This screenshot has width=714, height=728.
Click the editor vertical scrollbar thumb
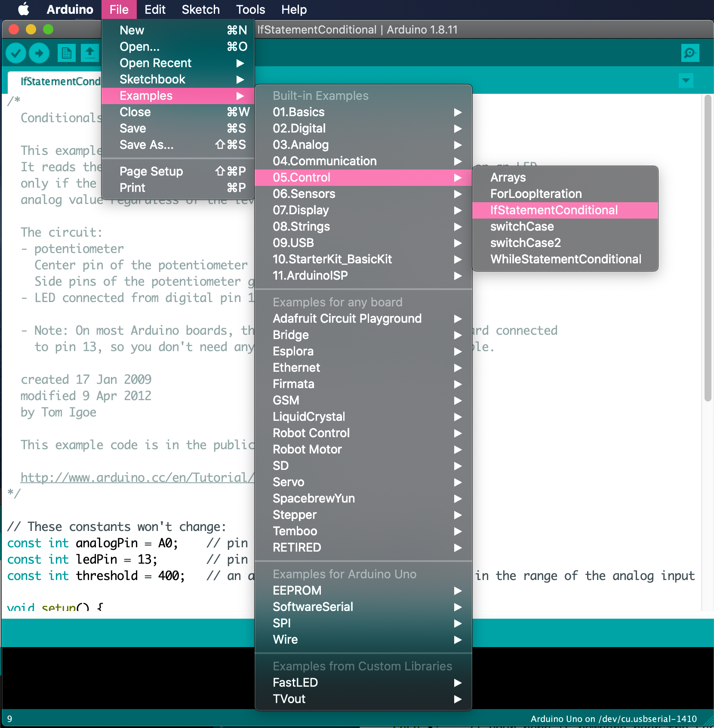pos(708,248)
